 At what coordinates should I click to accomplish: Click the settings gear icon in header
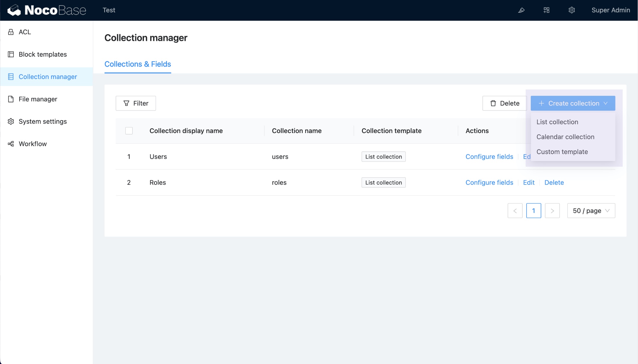pos(572,10)
